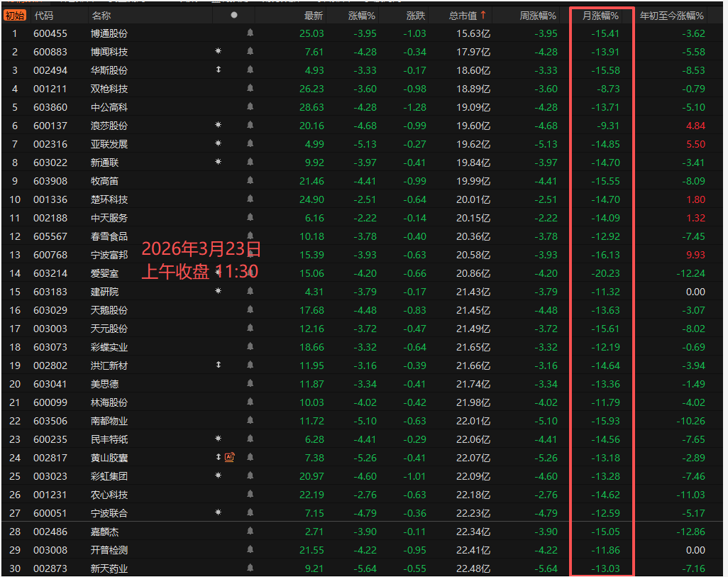Sort by 月涨幅% column header
Viewport: 728px width, 577px height.
600,16
